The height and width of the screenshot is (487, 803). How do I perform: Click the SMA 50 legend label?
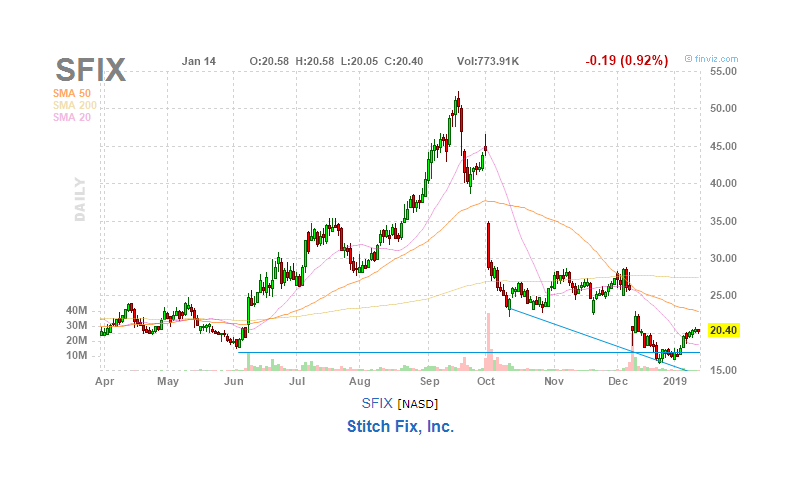(x=72, y=93)
